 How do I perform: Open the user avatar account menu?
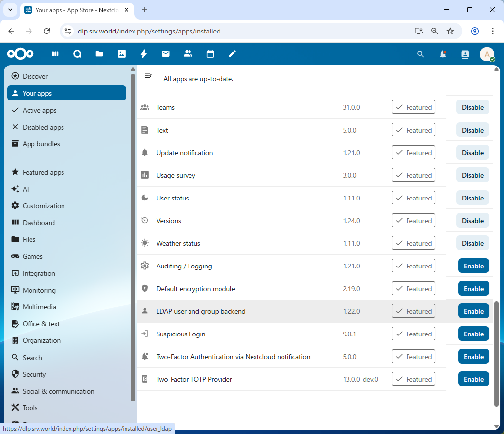[487, 54]
